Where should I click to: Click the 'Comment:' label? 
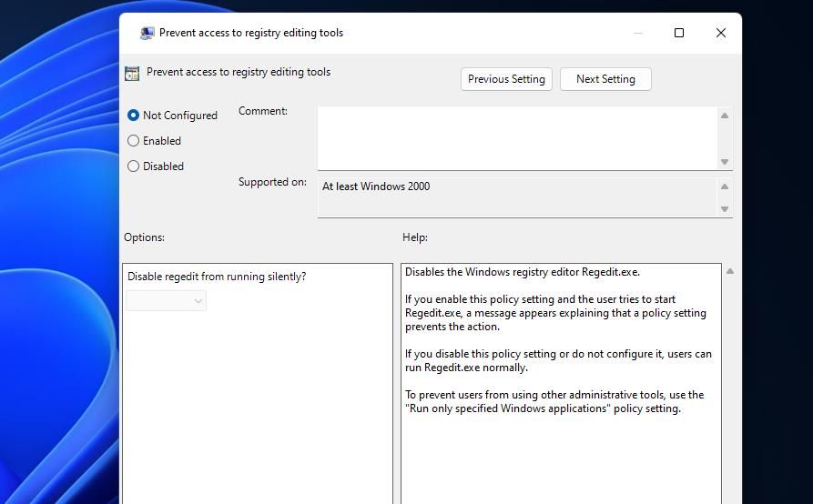(x=263, y=111)
